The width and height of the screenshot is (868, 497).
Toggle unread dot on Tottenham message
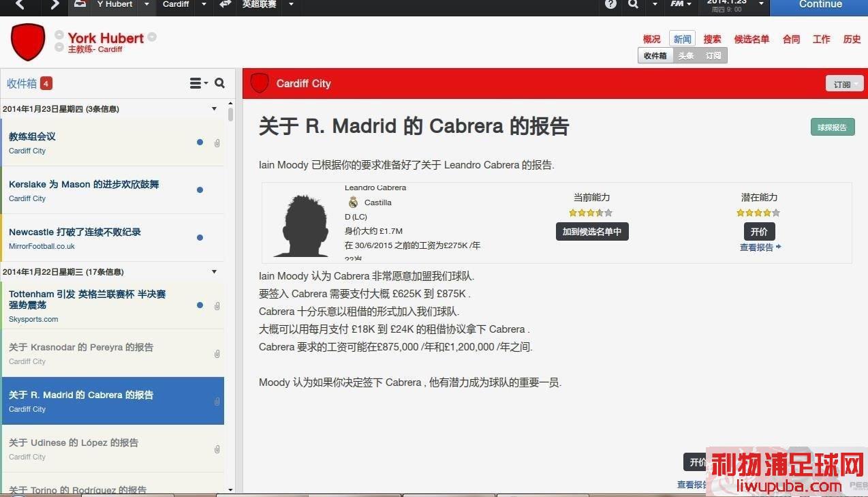click(200, 305)
